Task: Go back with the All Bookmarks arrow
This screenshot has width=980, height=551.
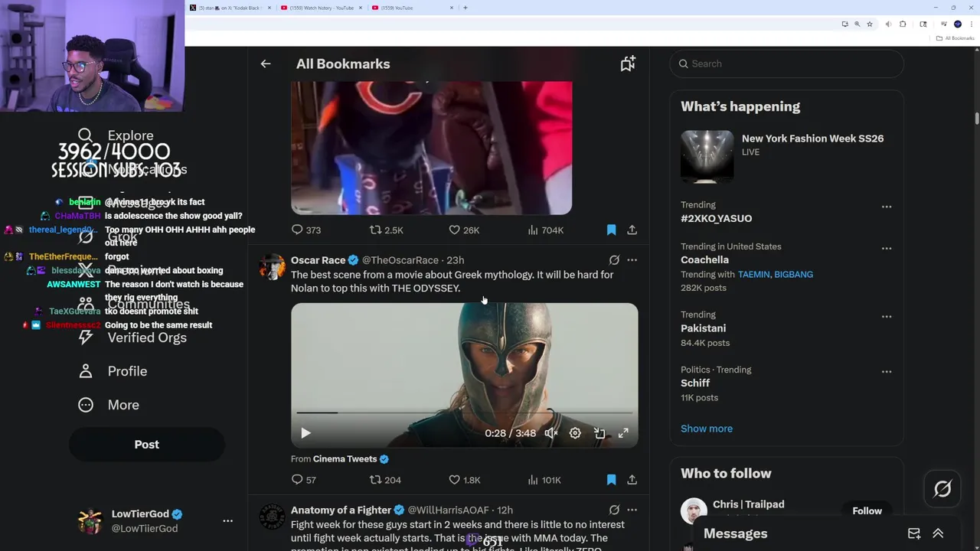Action: coord(266,64)
